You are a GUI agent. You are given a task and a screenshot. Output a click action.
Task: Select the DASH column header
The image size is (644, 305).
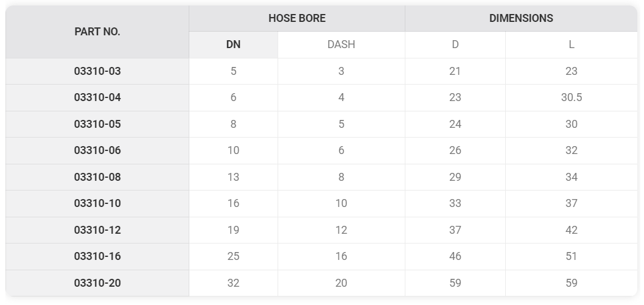pyautogui.click(x=341, y=44)
